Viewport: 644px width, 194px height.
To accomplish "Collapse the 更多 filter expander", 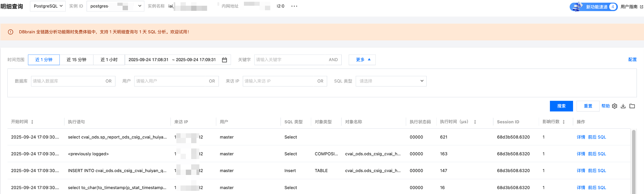I will (362, 60).
